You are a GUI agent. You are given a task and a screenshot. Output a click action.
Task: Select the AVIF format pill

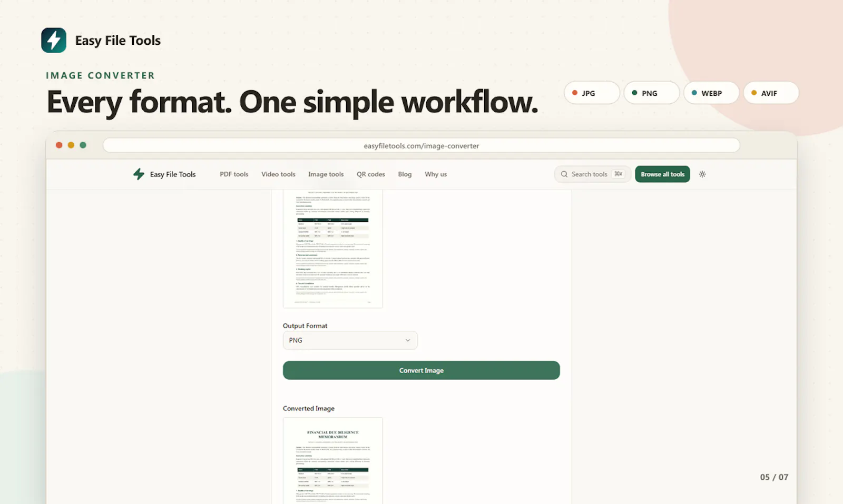(x=771, y=93)
